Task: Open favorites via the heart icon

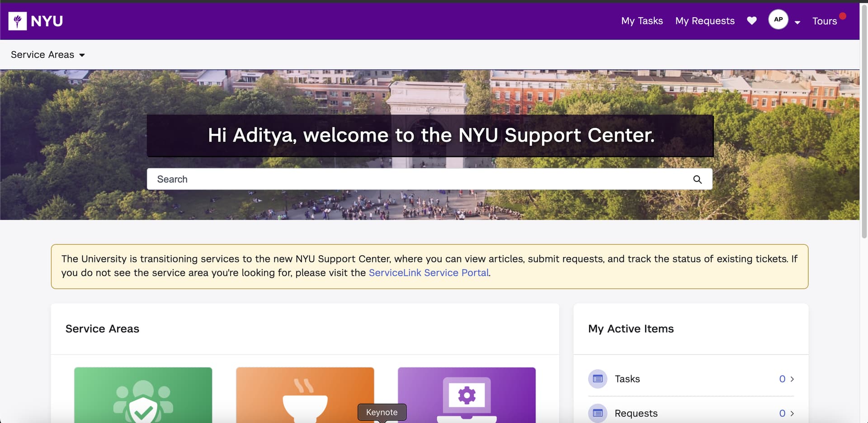Action: (751, 21)
